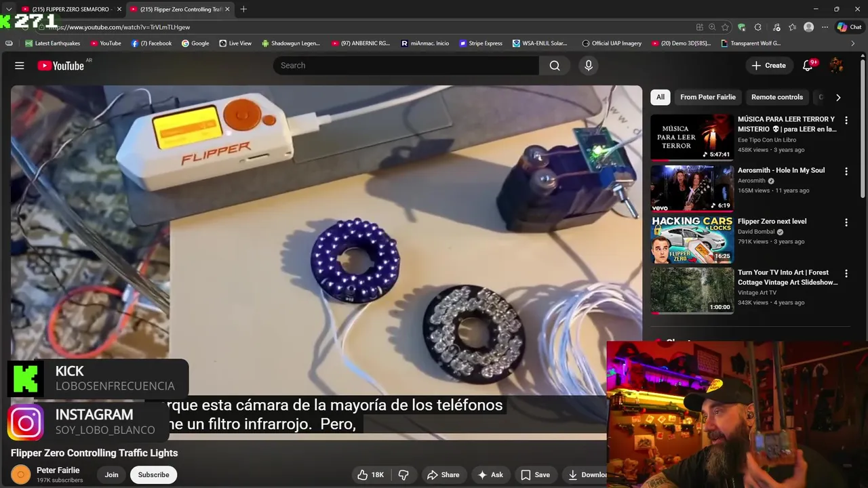Open the Transparent Wolf G bookmark
This screenshot has height=488, width=868.
751,43
